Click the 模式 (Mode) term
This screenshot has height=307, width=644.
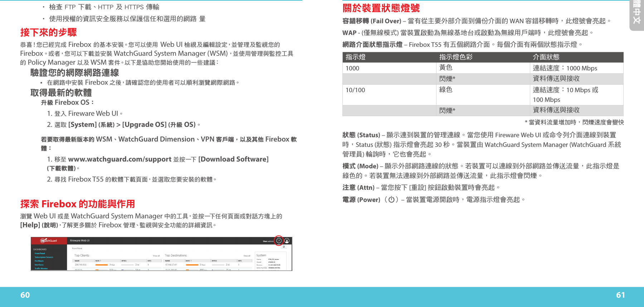[x=360, y=166]
